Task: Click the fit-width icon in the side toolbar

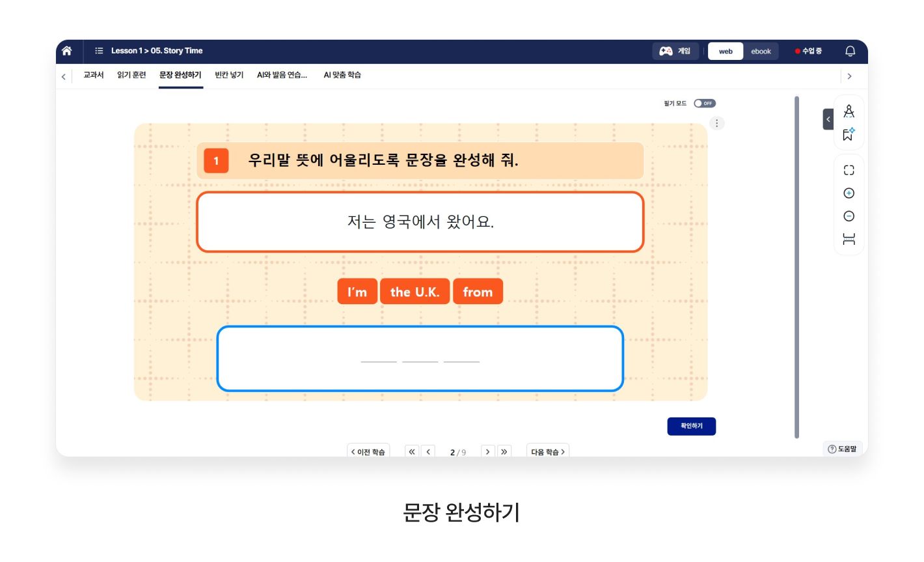Action: 849,239
